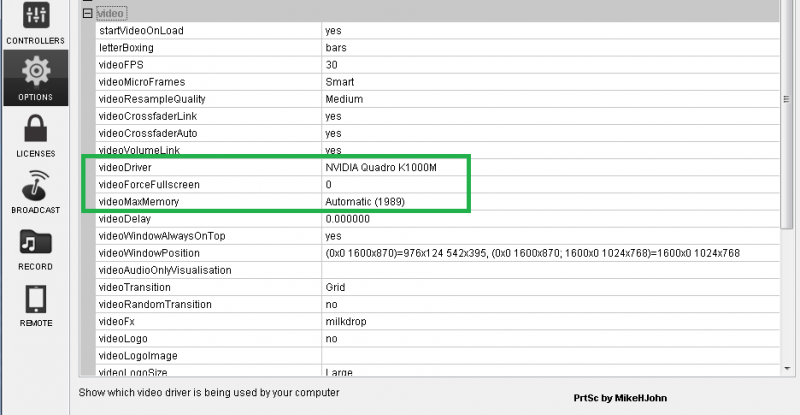The height and width of the screenshot is (415, 800).
Task: Change videoResampleQuality value Medium
Action: 344,99
